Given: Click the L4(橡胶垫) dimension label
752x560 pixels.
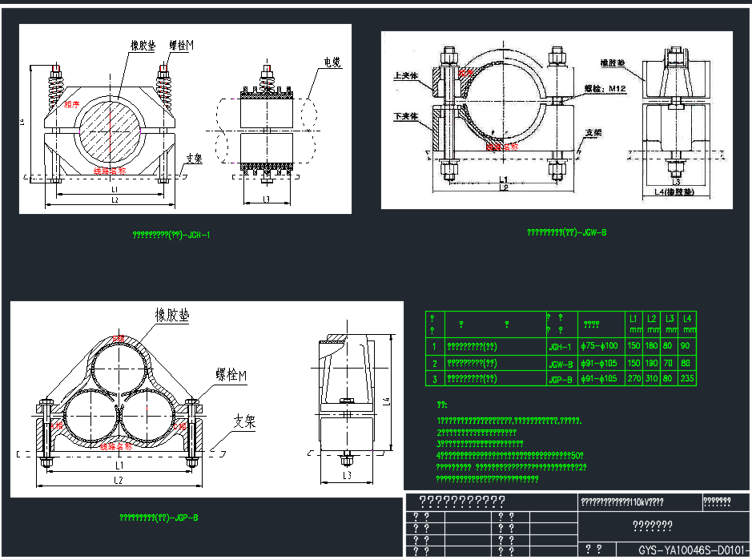Looking at the screenshot, I should pos(674,192).
